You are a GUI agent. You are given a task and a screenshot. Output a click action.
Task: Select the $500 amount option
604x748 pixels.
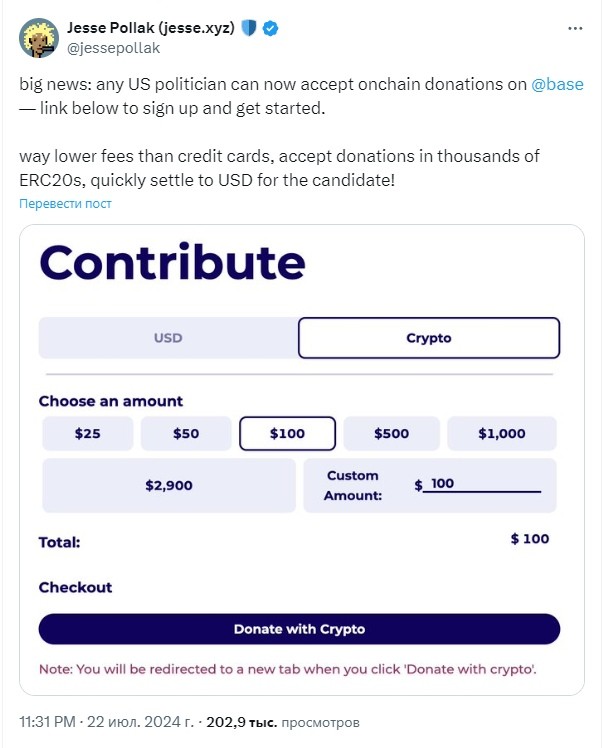pos(391,433)
